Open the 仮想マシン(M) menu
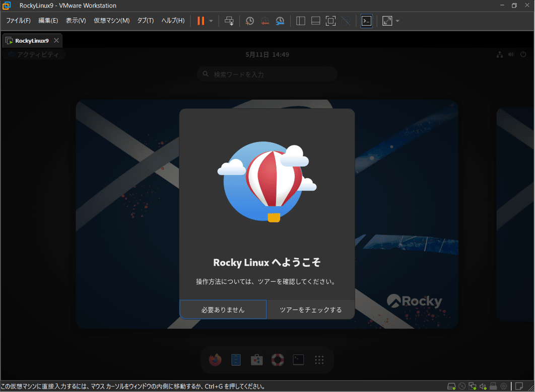This screenshot has width=535, height=392. point(111,21)
